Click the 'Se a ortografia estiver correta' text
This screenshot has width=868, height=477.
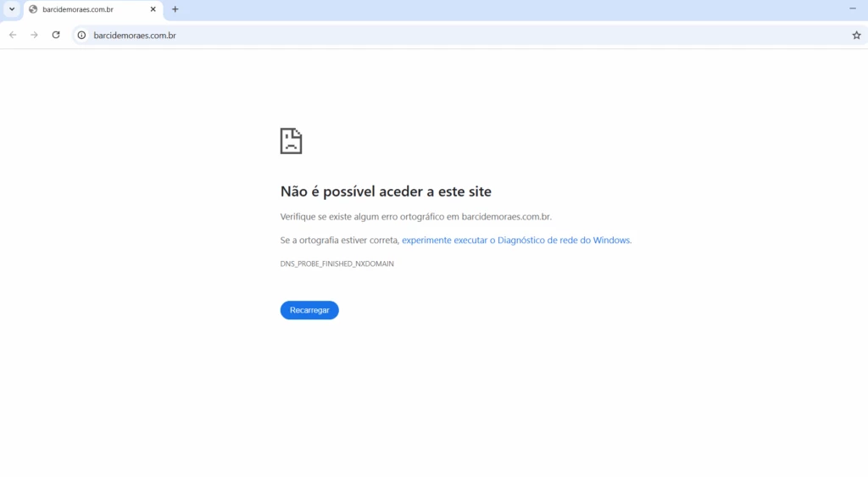339,241
